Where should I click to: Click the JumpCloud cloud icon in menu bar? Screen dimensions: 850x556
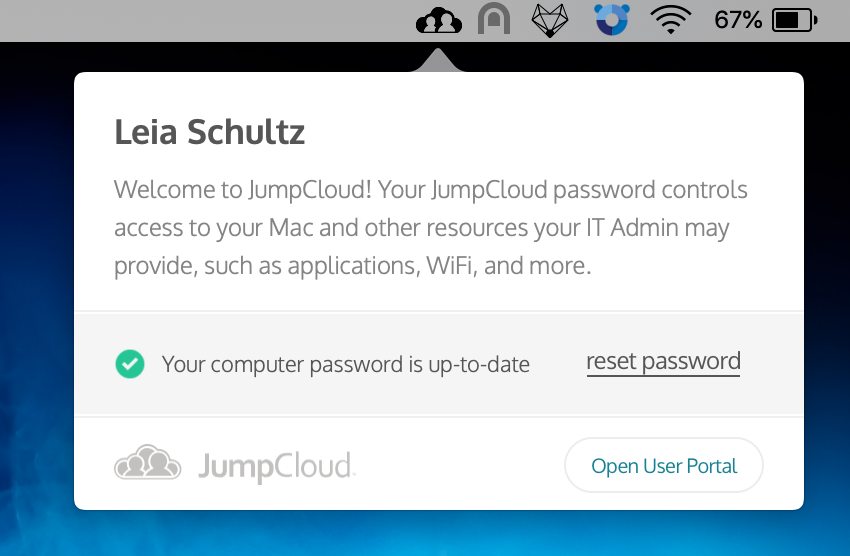(x=439, y=19)
